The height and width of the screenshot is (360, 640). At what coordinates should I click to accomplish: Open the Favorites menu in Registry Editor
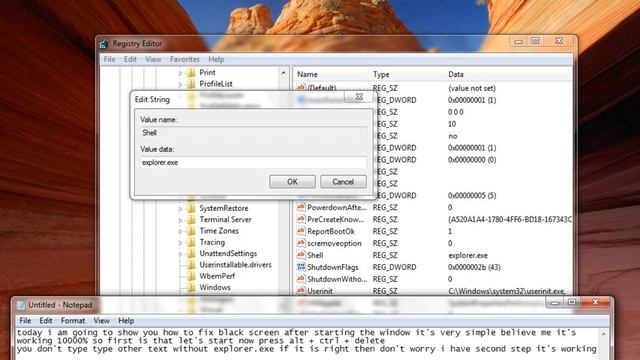(x=184, y=60)
